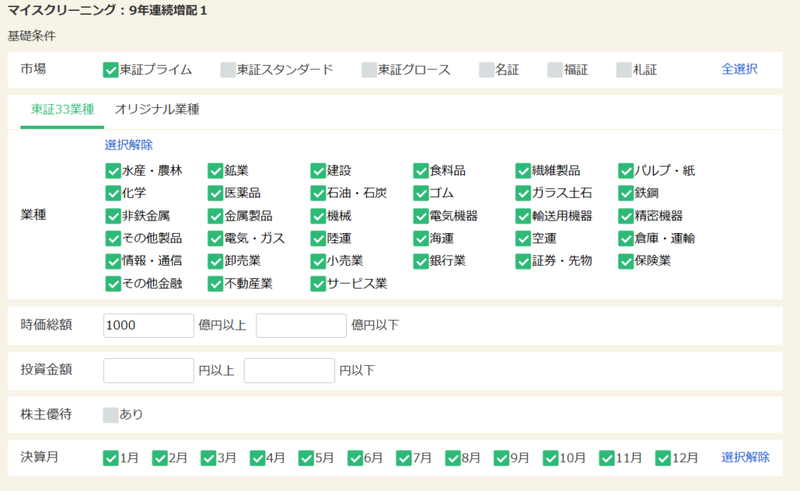The height and width of the screenshot is (491, 800).
Task: Deselect the 情報・通信 industry
Action: tap(113, 261)
